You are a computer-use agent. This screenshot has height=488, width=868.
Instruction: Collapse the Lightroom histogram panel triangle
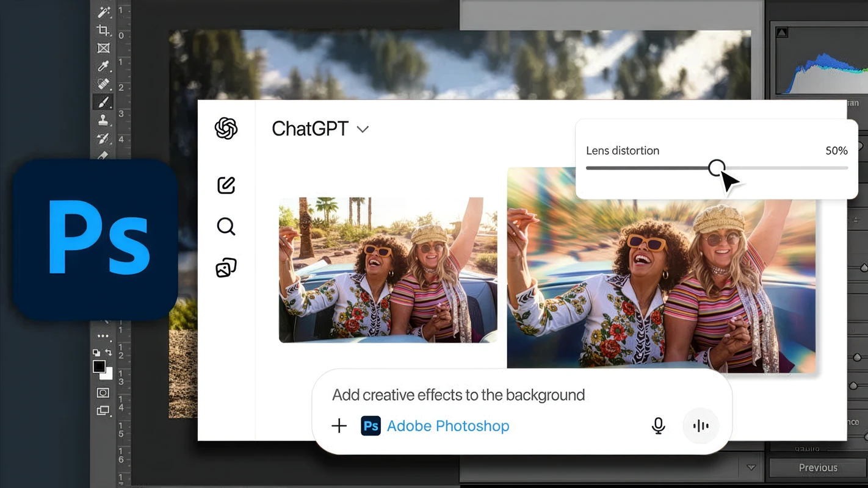pos(781,32)
